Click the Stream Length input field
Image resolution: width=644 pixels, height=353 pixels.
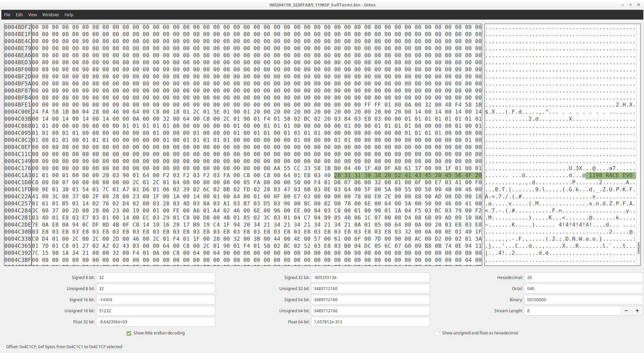coord(572,311)
